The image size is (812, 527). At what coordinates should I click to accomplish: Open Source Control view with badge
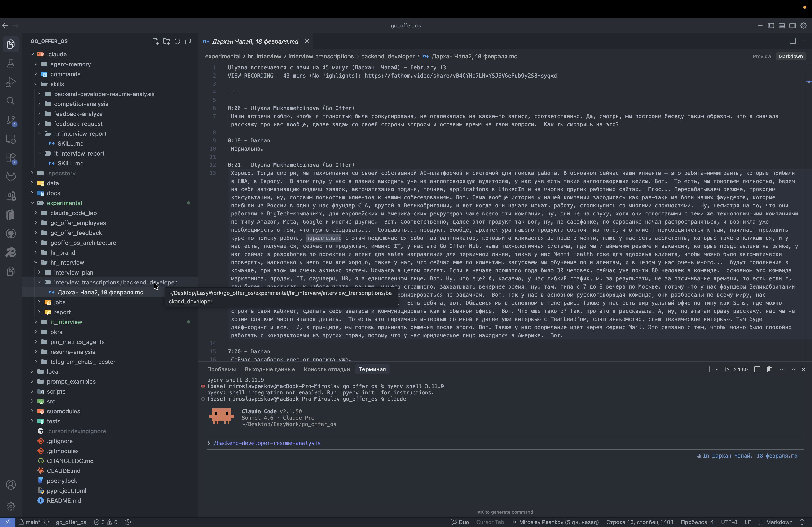point(11,120)
